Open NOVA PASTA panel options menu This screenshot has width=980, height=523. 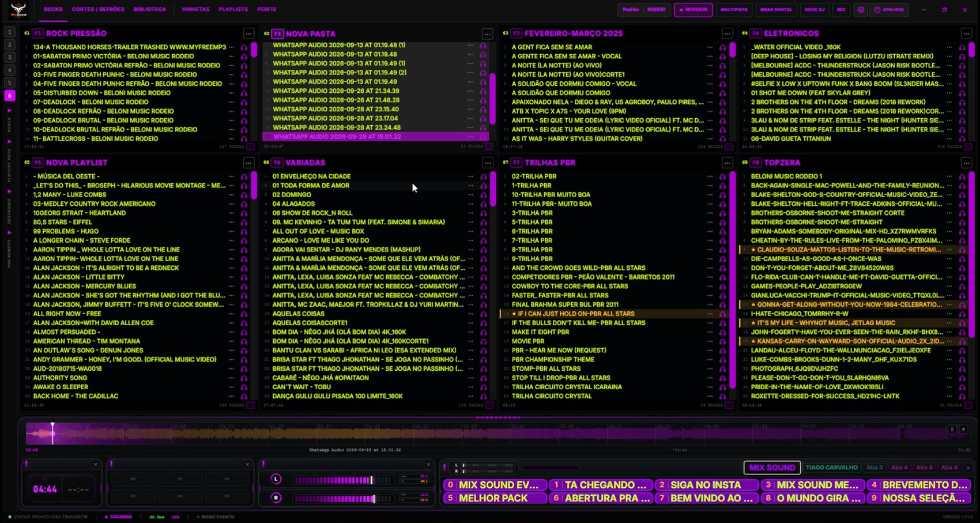487,34
